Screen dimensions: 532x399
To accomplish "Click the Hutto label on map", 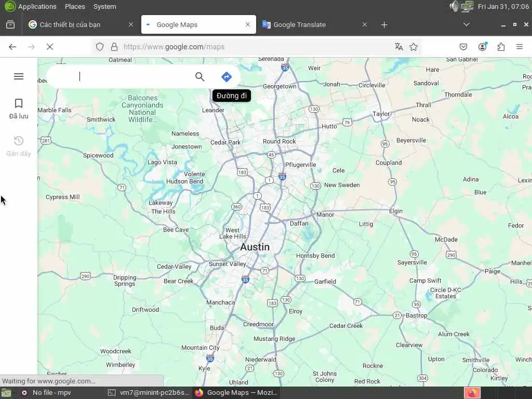I will 329,126.
